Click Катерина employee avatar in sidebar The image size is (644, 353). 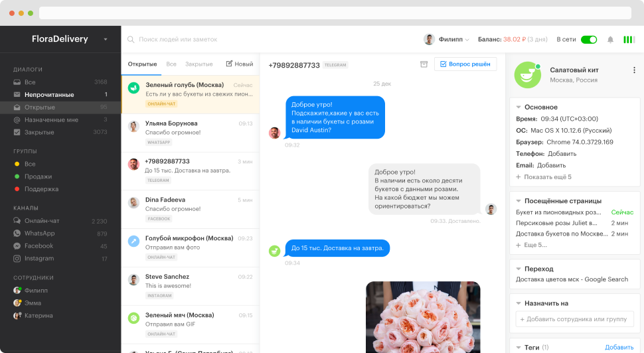(x=17, y=316)
